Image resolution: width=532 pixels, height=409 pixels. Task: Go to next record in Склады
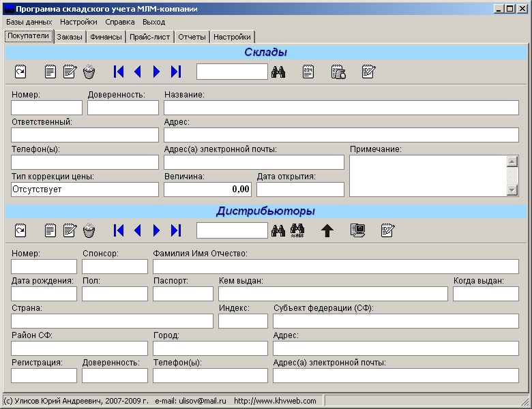[x=156, y=72]
